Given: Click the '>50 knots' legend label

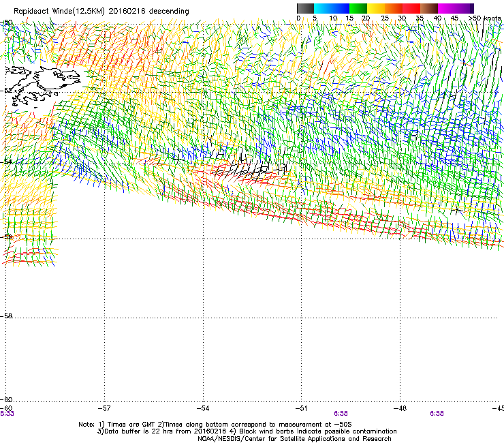Looking at the screenshot, I should [x=485, y=18].
